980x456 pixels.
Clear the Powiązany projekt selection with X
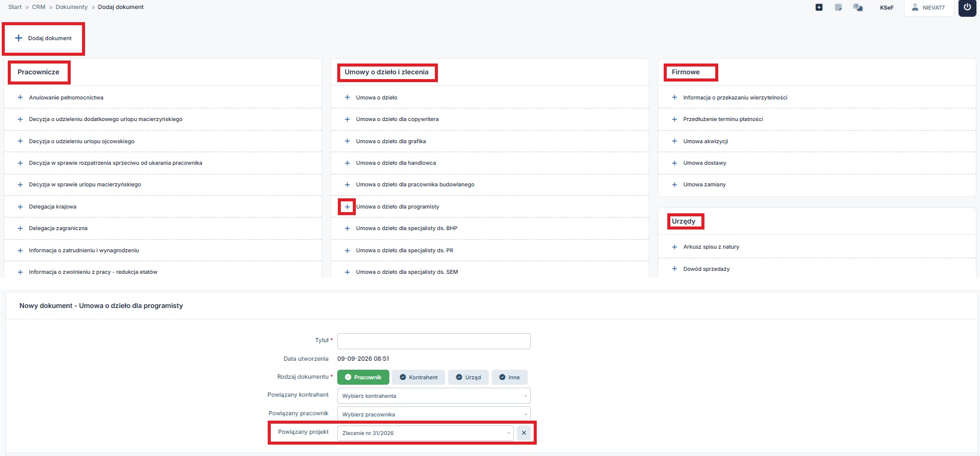524,433
